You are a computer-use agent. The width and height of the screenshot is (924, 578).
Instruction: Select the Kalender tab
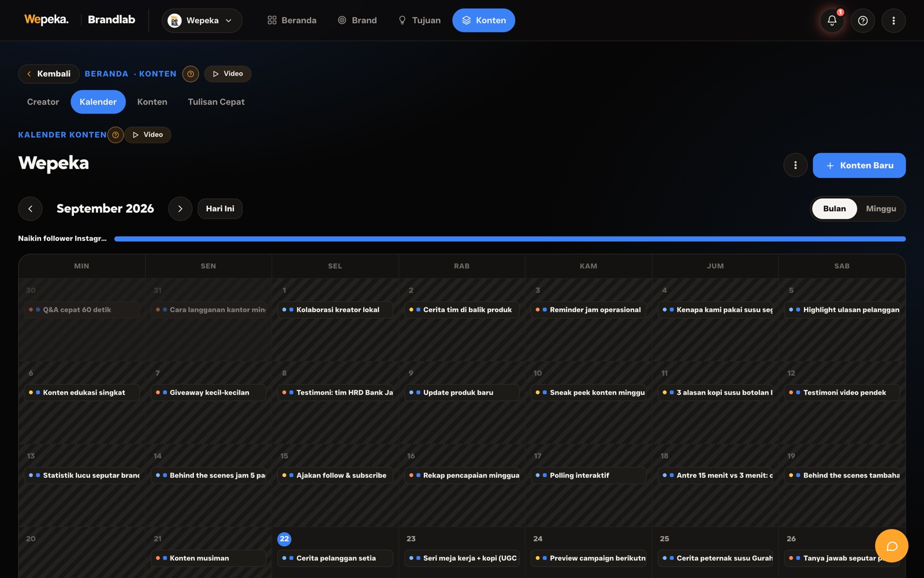(x=98, y=102)
